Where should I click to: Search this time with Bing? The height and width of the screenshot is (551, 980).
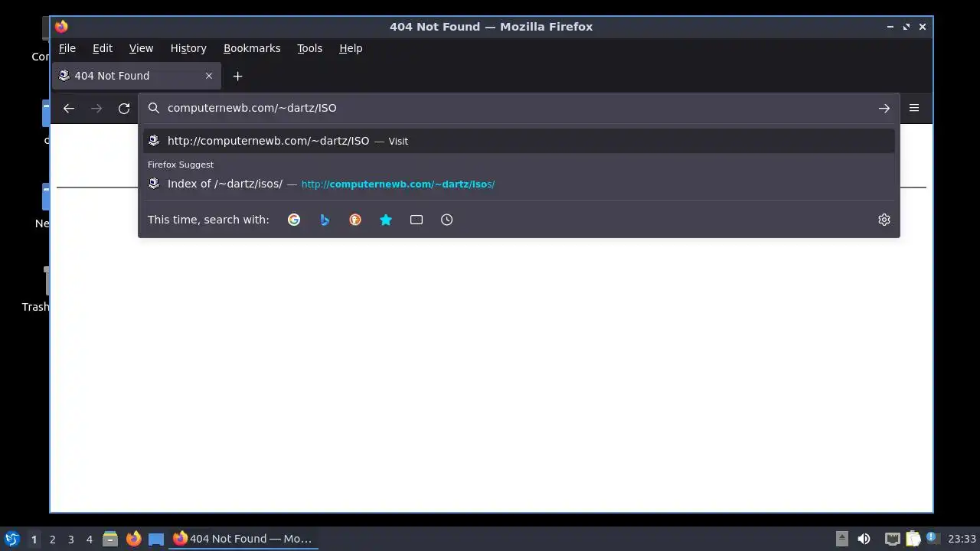point(325,220)
